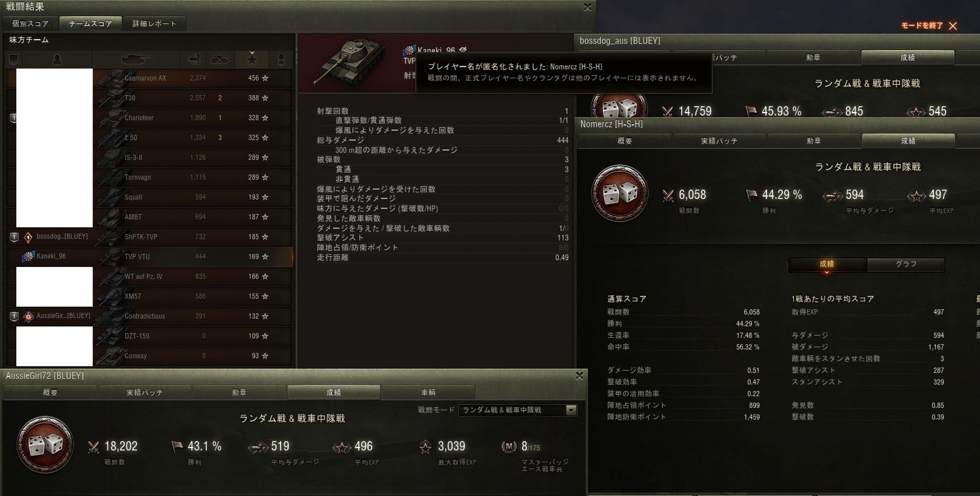
Task: Close the AussieGirl72 profile panel
Action: (x=580, y=376)
